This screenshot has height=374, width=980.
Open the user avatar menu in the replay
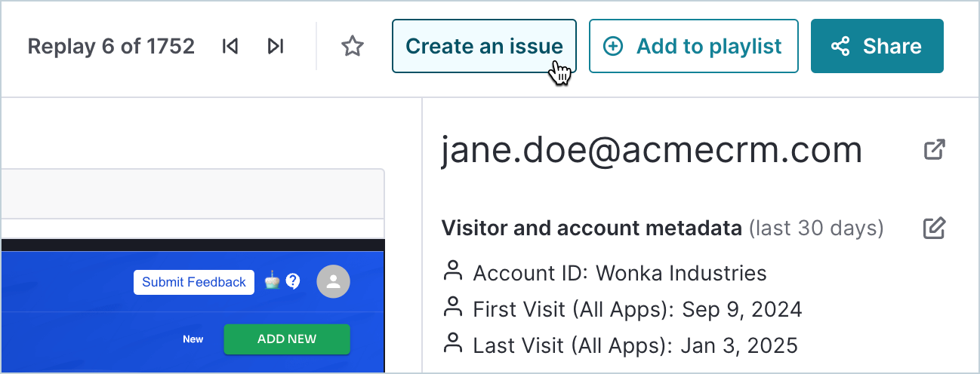[x=333, y=282]
